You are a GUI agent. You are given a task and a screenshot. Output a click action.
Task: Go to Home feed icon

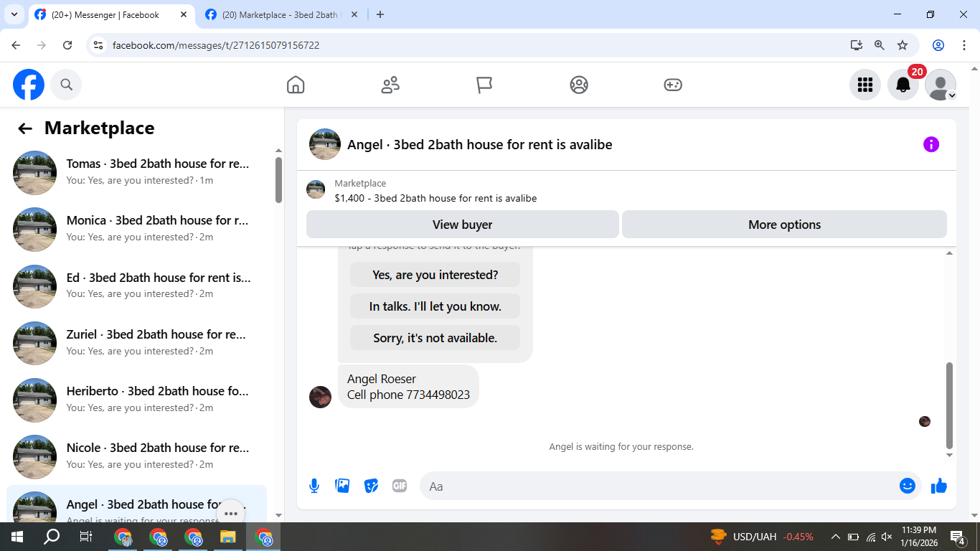click(296, 85)
